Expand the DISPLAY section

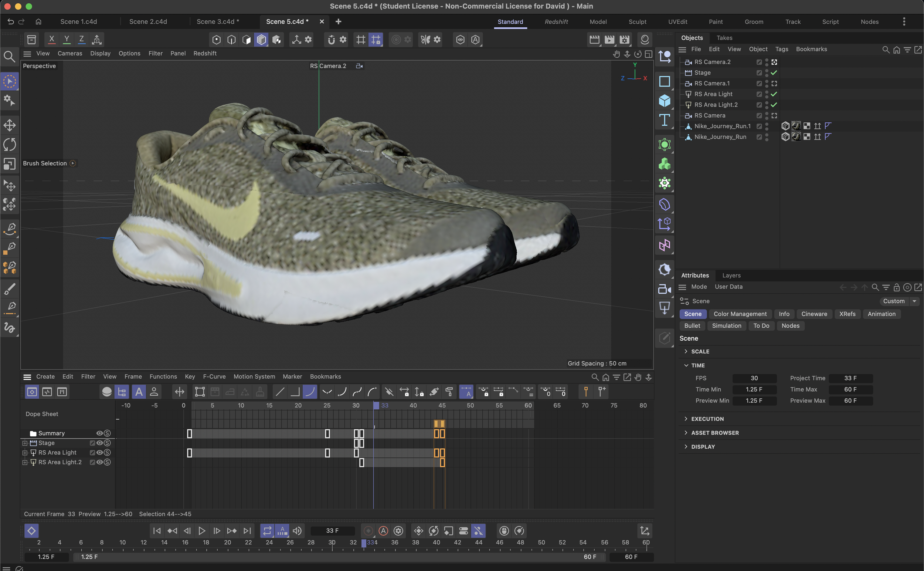[686, 446]
